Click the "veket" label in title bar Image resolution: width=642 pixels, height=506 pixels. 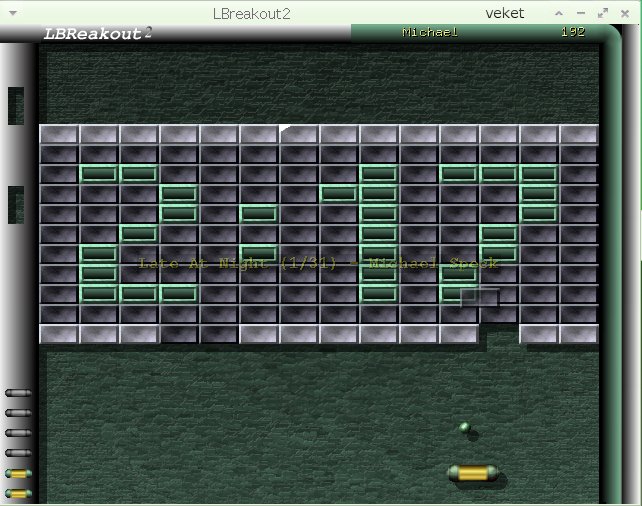504,14
